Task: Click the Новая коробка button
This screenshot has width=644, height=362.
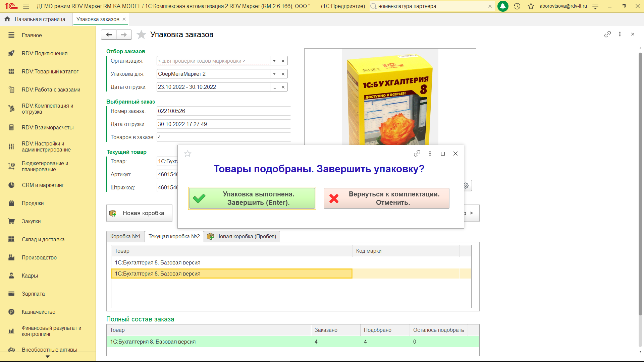Action: click(x=139, y=213)
